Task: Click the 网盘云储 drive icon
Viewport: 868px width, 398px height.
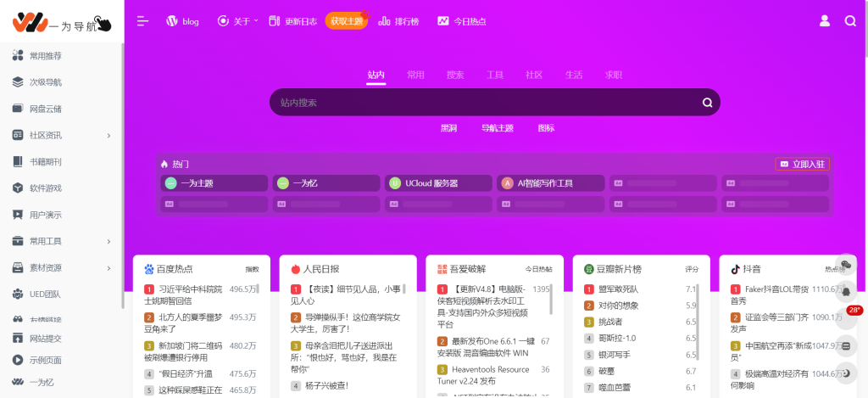Action: coord(18,109)
